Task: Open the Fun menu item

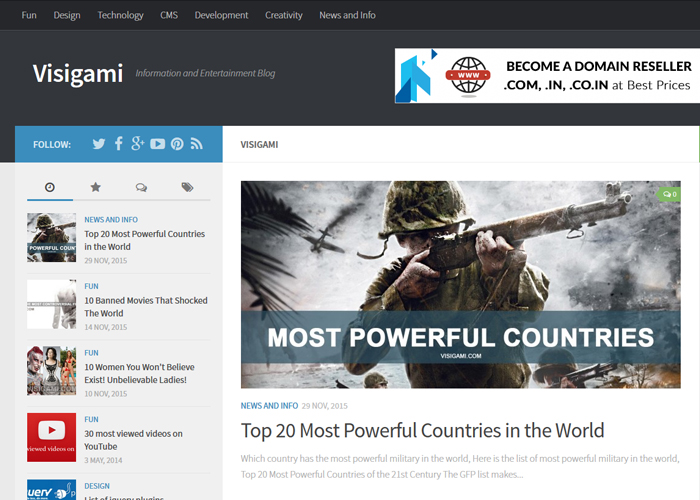Action: [x=29, y=15]
